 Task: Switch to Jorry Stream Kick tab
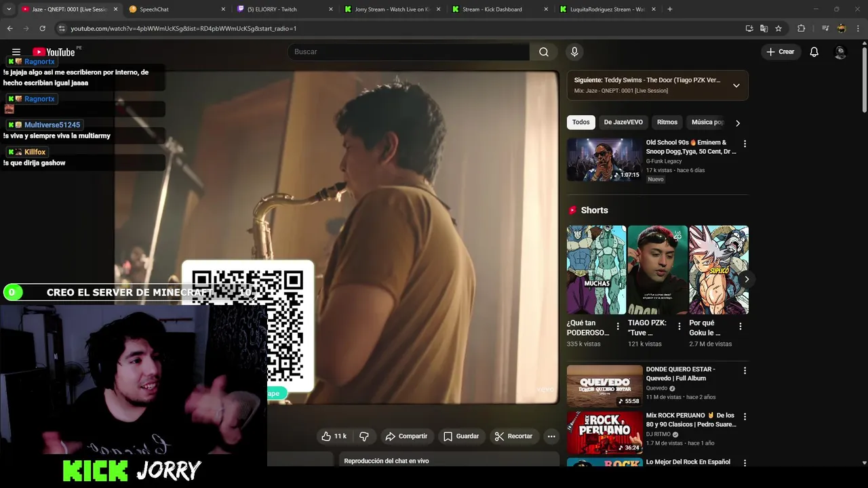click(392, 9)
